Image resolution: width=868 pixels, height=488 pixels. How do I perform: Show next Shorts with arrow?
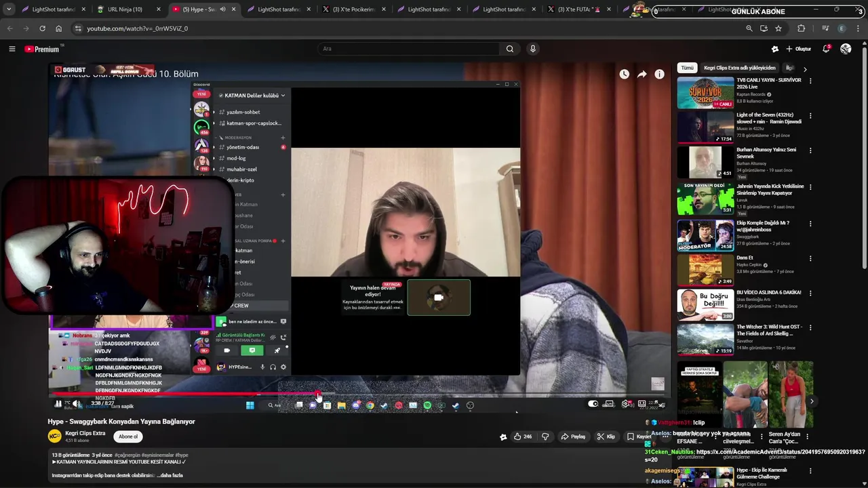coord(812,401)
